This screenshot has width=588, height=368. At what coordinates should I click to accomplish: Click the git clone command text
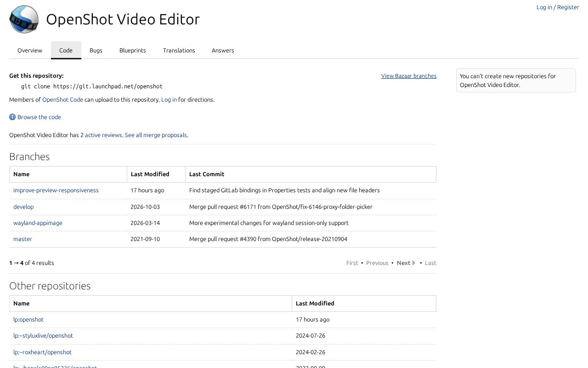(x=92, y=86)
